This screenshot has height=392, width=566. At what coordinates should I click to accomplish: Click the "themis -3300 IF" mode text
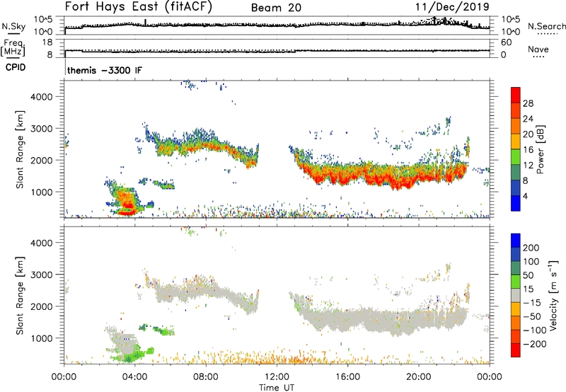pyautogui.click(x=105, y=70)
